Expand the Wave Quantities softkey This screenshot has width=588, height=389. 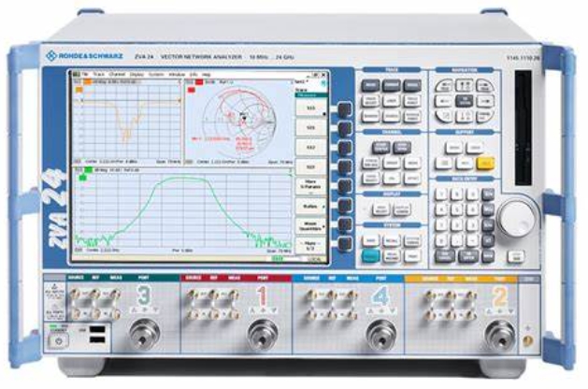[311, 226]
